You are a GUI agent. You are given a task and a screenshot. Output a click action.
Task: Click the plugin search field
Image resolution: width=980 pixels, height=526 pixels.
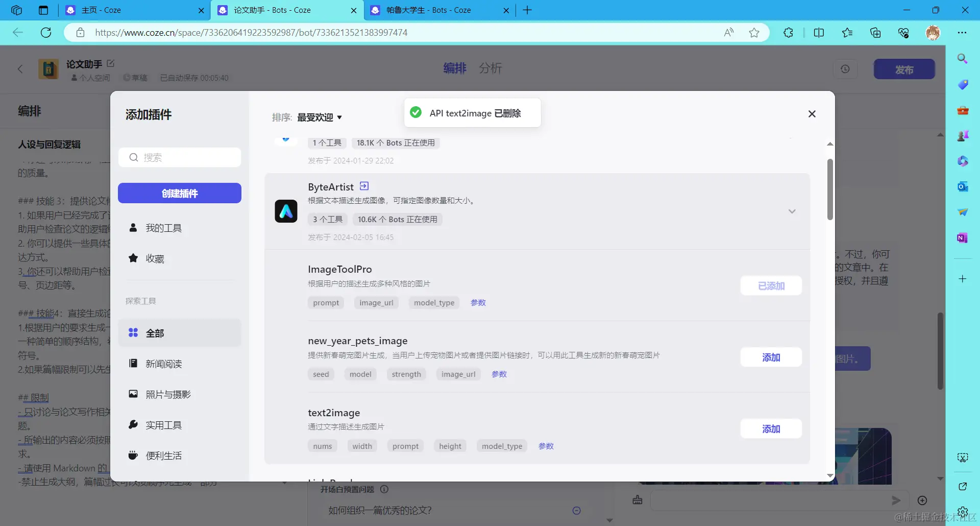[180, 157]
